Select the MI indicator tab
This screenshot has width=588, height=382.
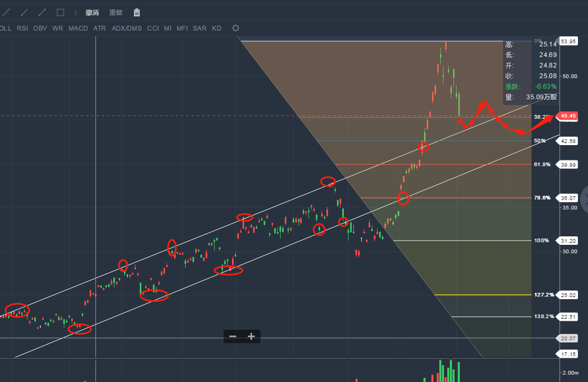[168, 28]
